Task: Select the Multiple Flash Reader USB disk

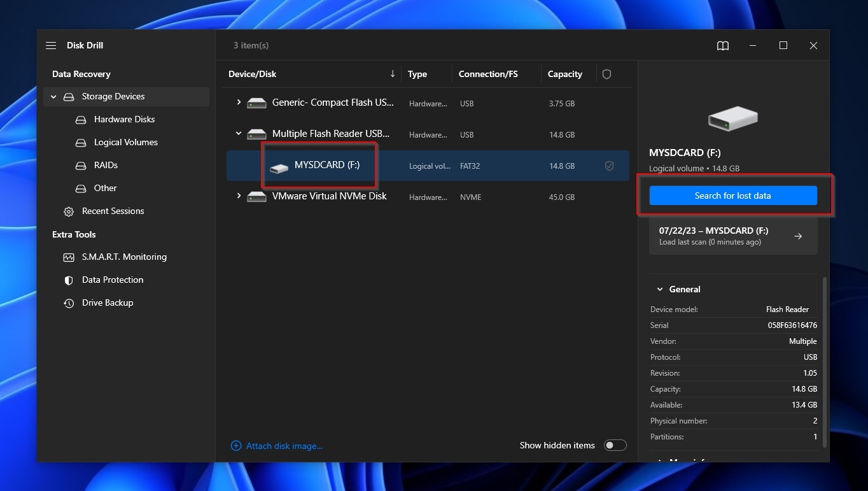Action: tap(428, 134)
